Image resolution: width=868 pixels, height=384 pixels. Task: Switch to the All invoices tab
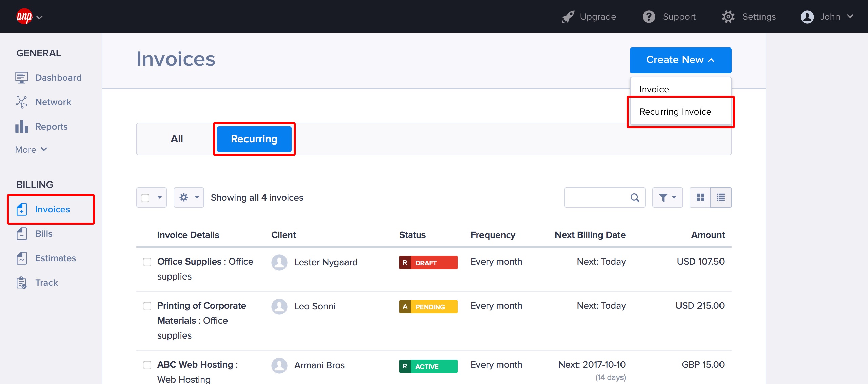(177, 139)
